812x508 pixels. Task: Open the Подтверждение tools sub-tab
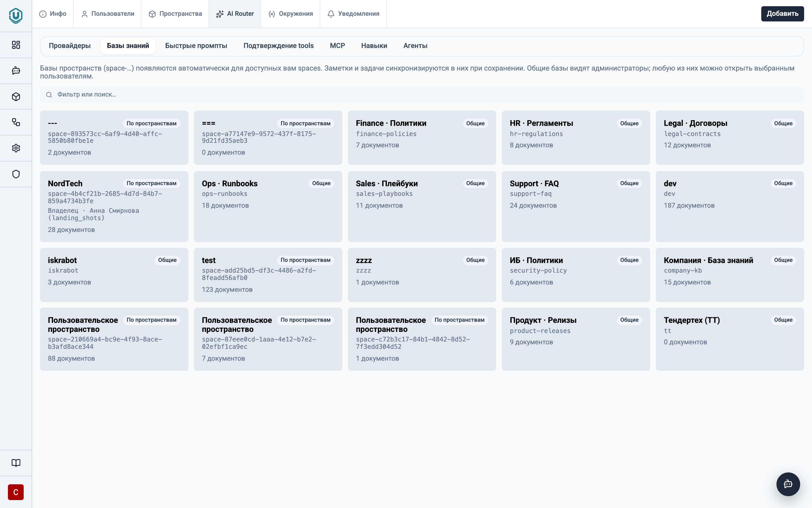pos(279,46)
